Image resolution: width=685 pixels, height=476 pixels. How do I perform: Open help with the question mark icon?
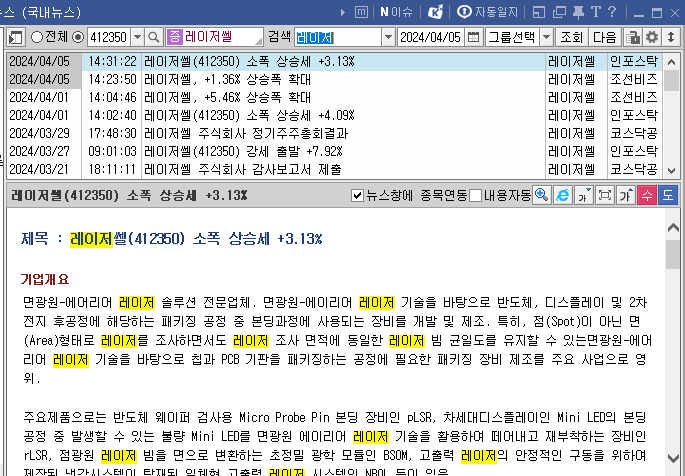612,12
